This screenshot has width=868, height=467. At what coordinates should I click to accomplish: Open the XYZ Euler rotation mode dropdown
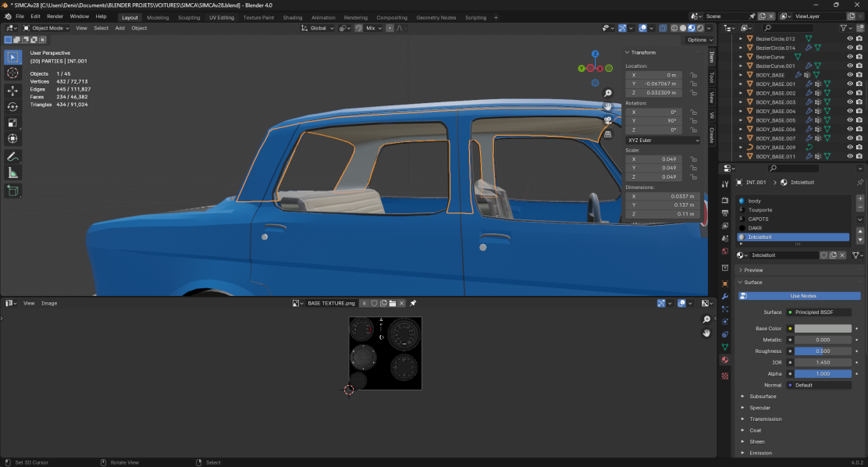point(663,140)
